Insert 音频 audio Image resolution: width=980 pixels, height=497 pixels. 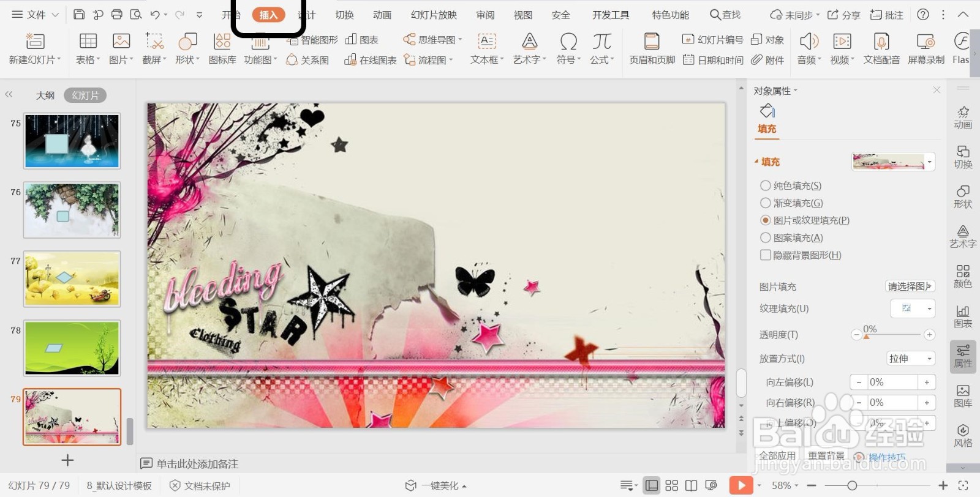pos(809,49)
